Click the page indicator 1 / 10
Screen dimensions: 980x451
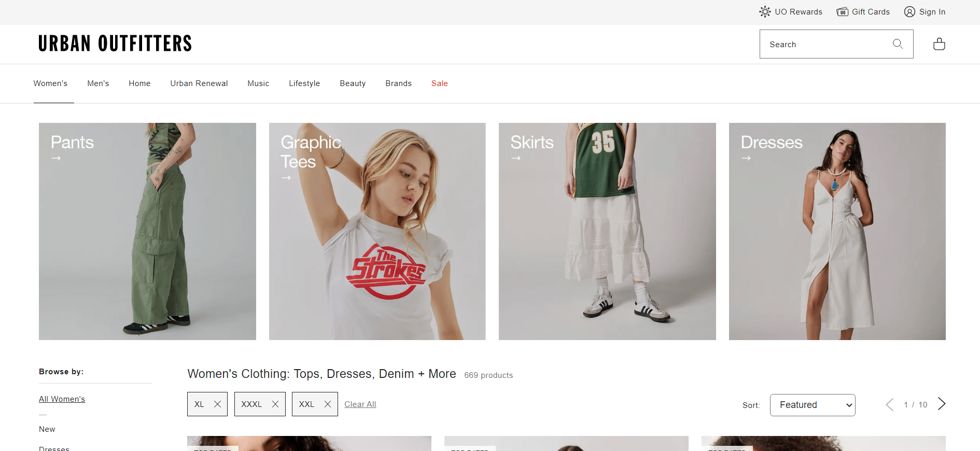916,405
